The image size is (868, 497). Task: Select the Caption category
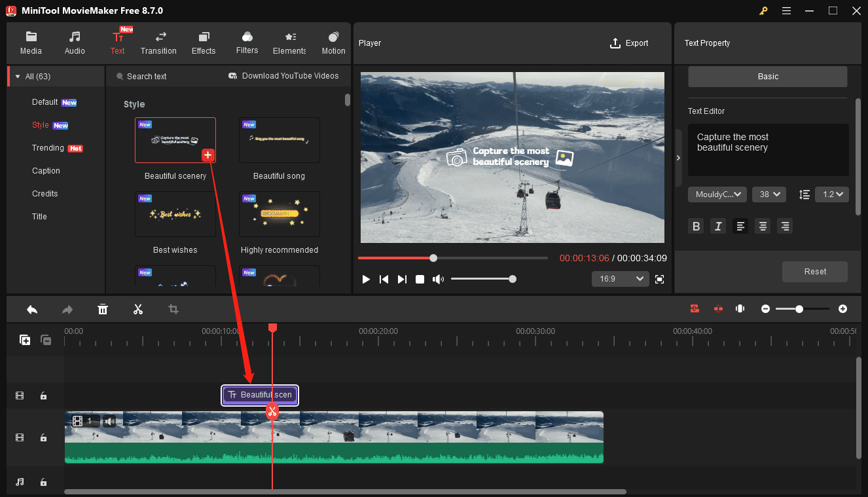pyautogui.click(x=46, y=171)
